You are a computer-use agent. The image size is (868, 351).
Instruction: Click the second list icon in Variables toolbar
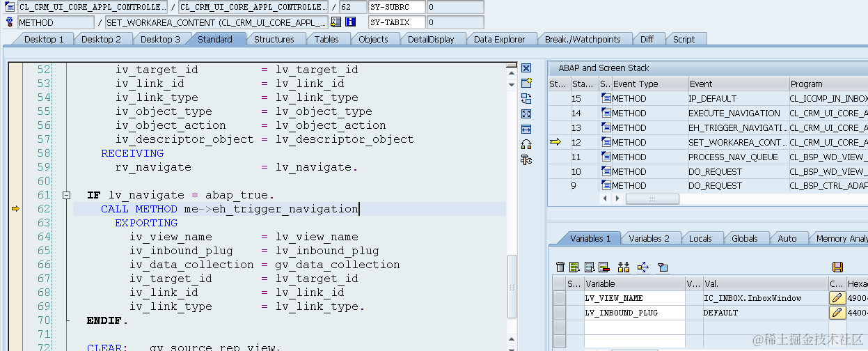tap(589, 267)
